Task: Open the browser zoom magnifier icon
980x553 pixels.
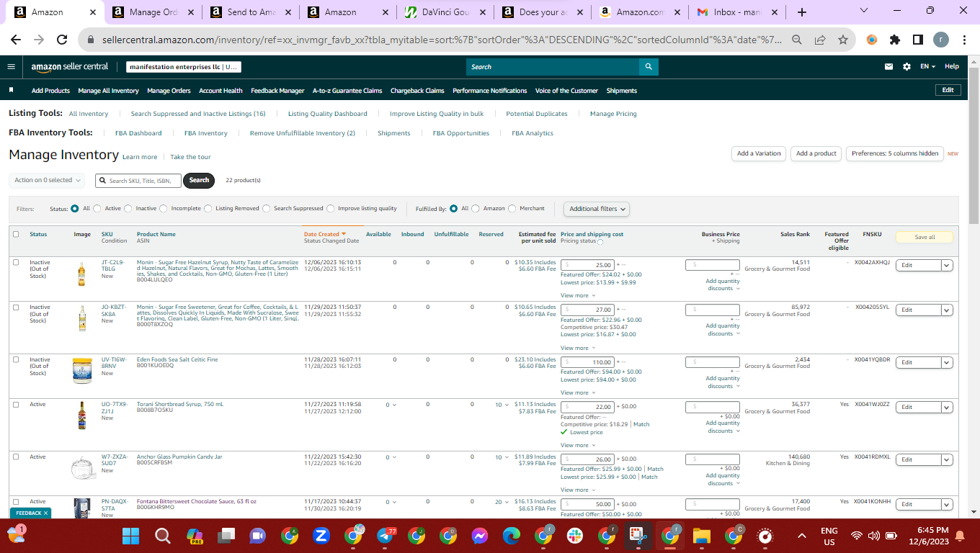Action: [x=797, y=40]
